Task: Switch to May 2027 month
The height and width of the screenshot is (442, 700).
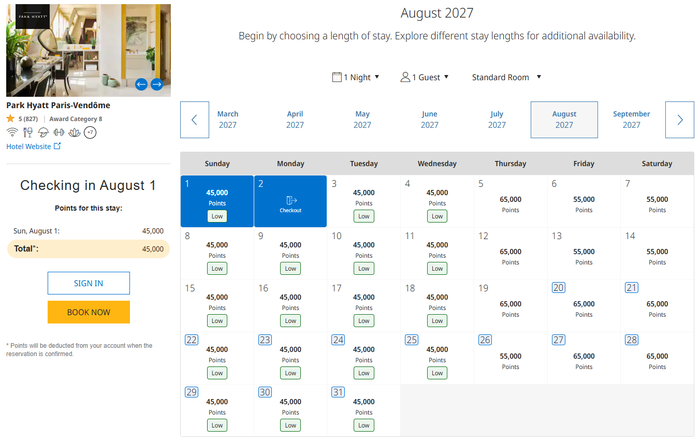Action: pos(362,120)
